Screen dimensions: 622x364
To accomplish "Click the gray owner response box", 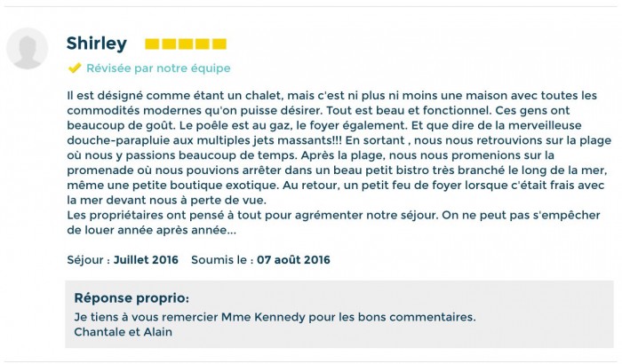I will point(339,314).
